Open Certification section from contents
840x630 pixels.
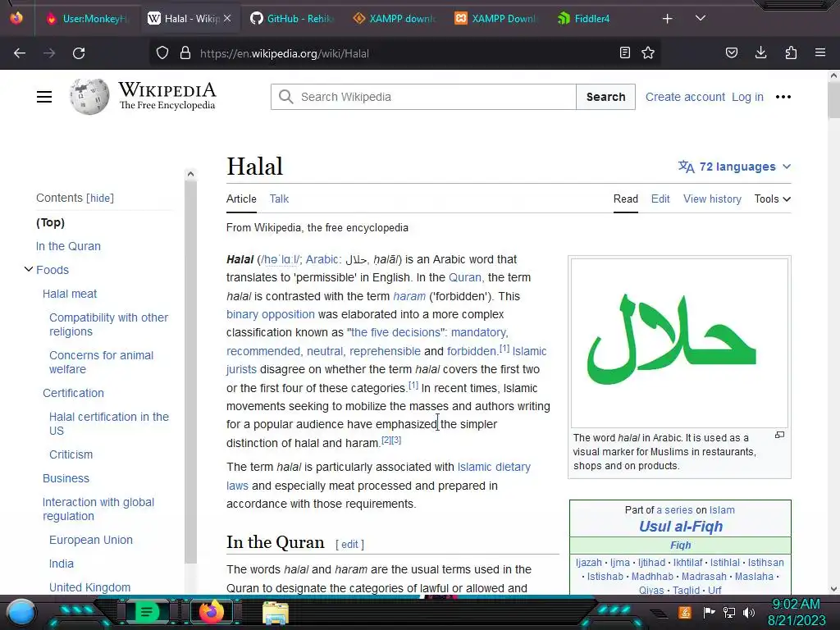(x=73, y=393)
